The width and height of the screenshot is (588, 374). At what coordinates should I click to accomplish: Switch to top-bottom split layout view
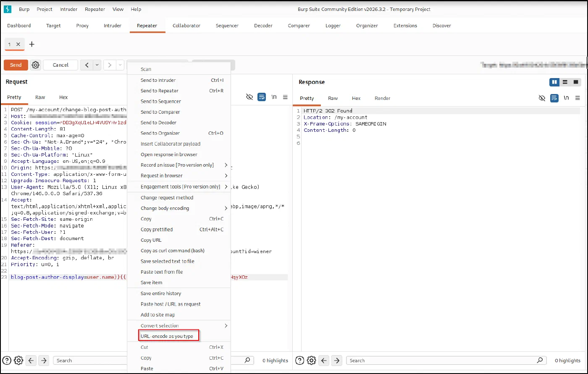tap(565, 82)
